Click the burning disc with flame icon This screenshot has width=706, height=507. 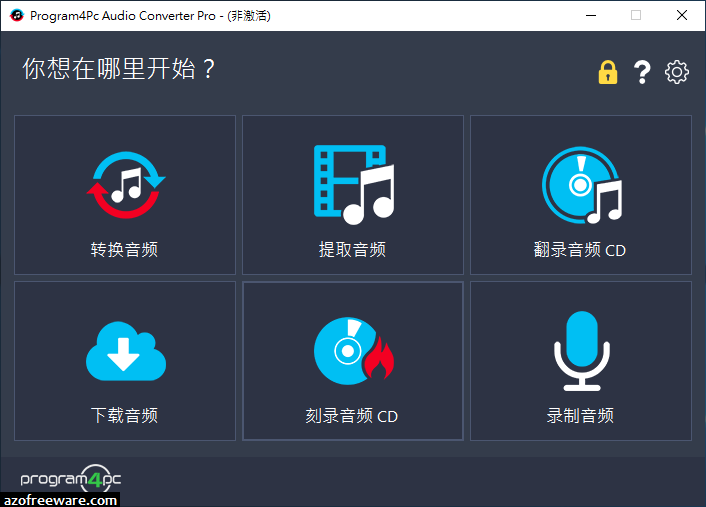354,351
